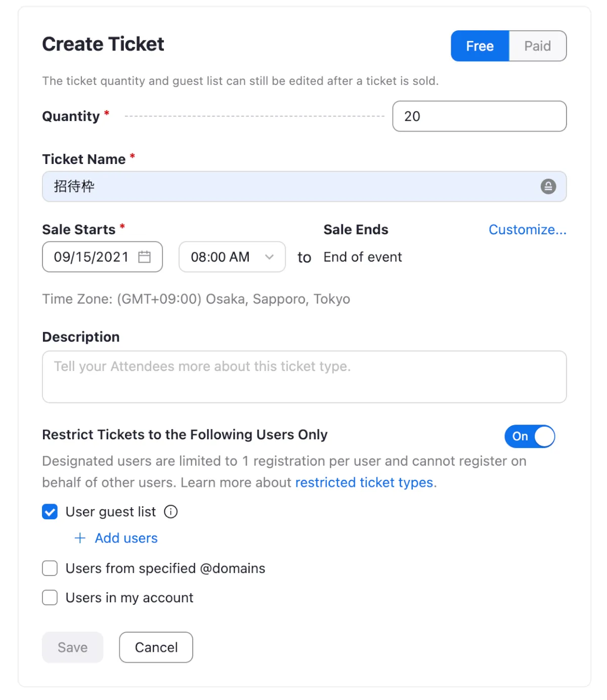Uncheck the User guest list checkbox
The image size is (607, 700).
tap(50, 512)
